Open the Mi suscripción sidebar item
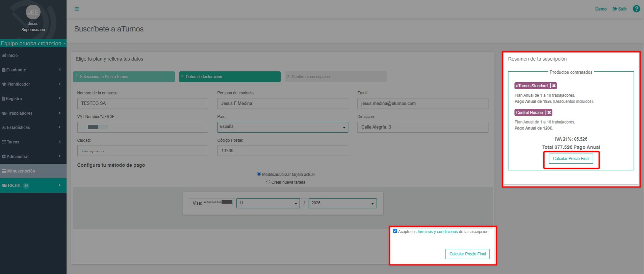Screen dimensions: 644x274 pos(21,171)
